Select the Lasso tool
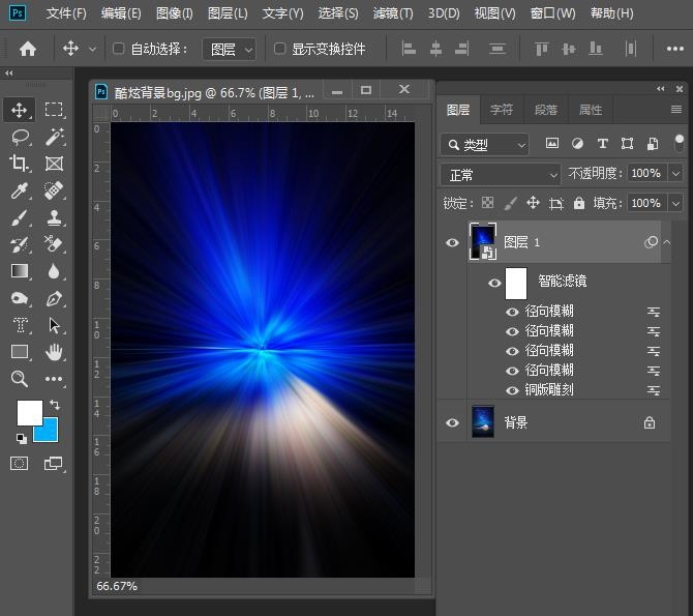 pos(19,137)
